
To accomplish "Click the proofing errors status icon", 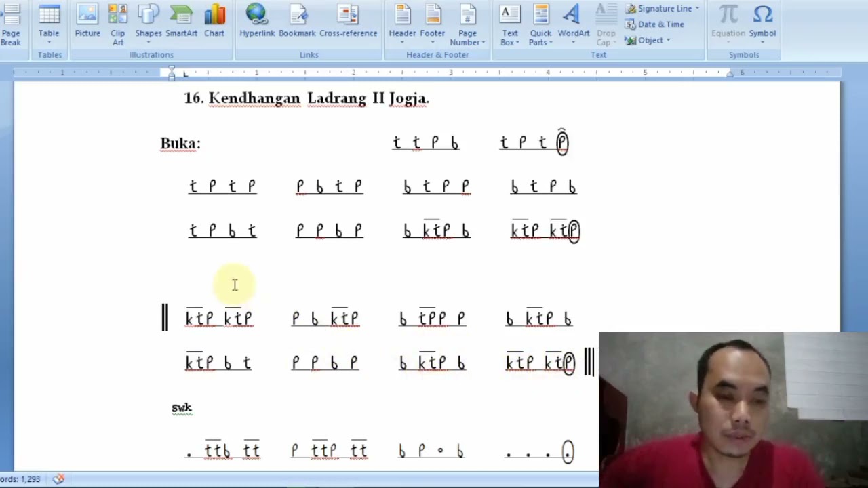I will [59, 479].
